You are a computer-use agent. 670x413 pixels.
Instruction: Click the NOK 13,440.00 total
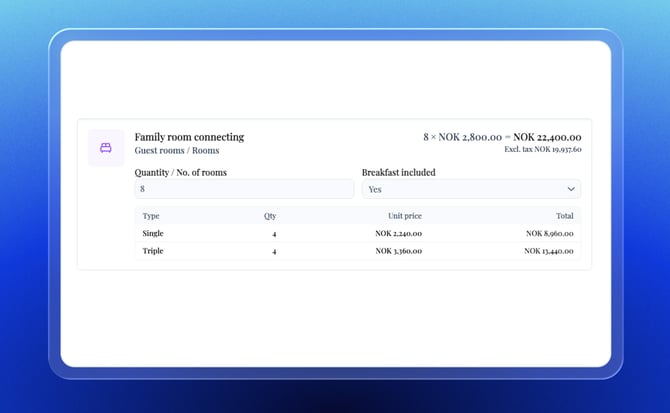click(x=549, y=251)
